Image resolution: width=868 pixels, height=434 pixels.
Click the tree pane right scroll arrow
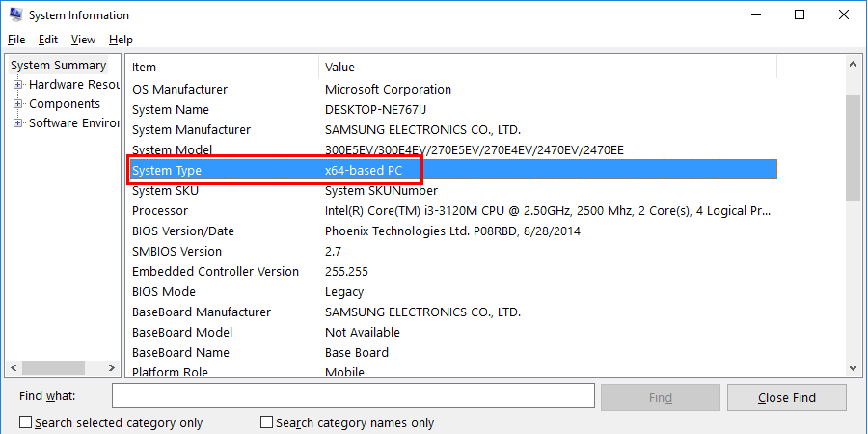(111, 367)
